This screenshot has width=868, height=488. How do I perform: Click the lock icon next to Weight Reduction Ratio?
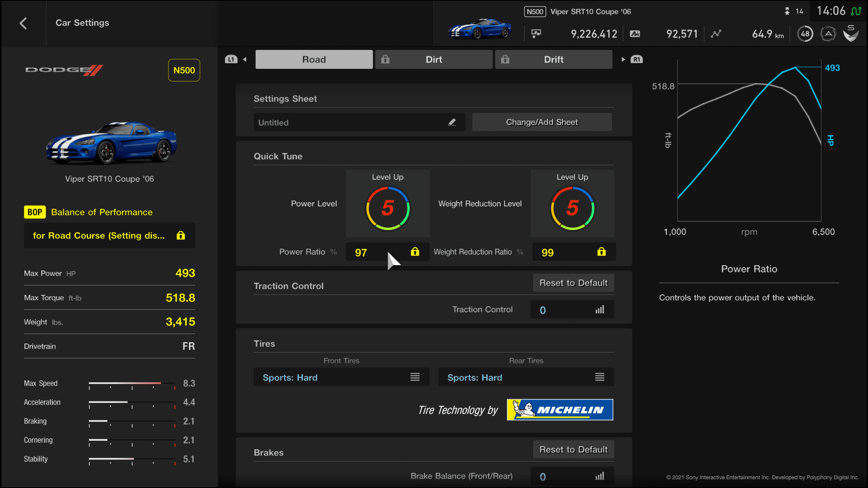601,251
